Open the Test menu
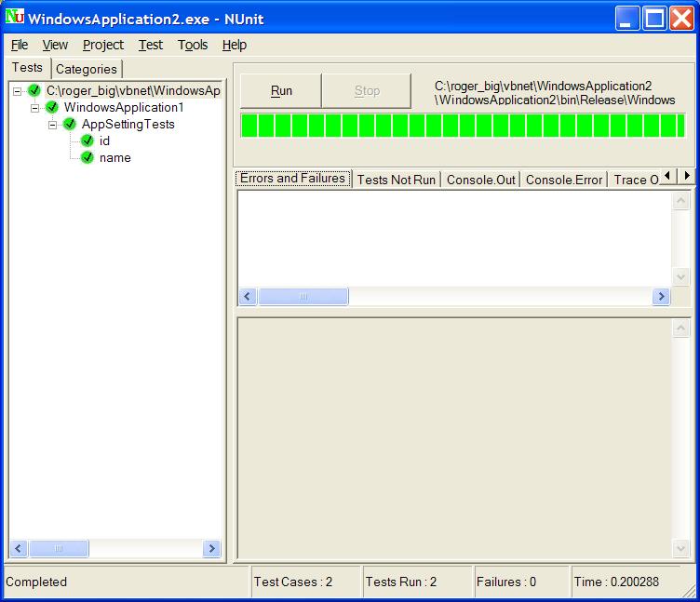The image size is (700, 602). coord(151,45)
